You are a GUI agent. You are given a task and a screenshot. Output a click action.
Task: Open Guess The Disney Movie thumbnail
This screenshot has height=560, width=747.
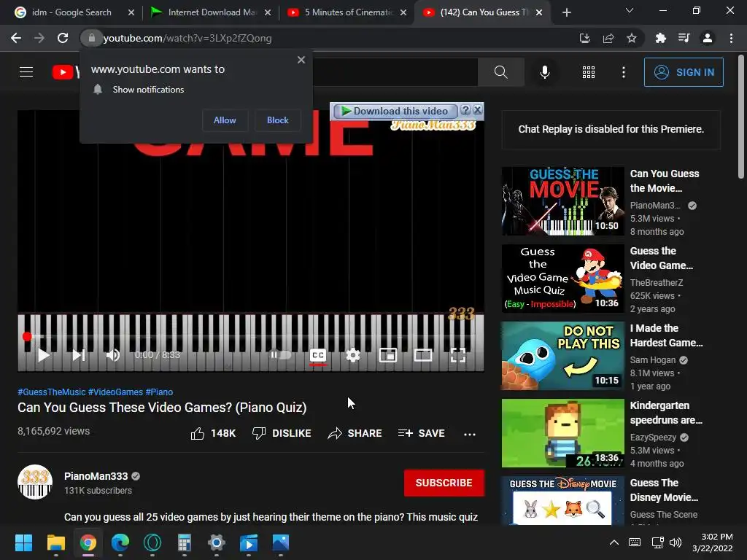click(x=562, y=501)
